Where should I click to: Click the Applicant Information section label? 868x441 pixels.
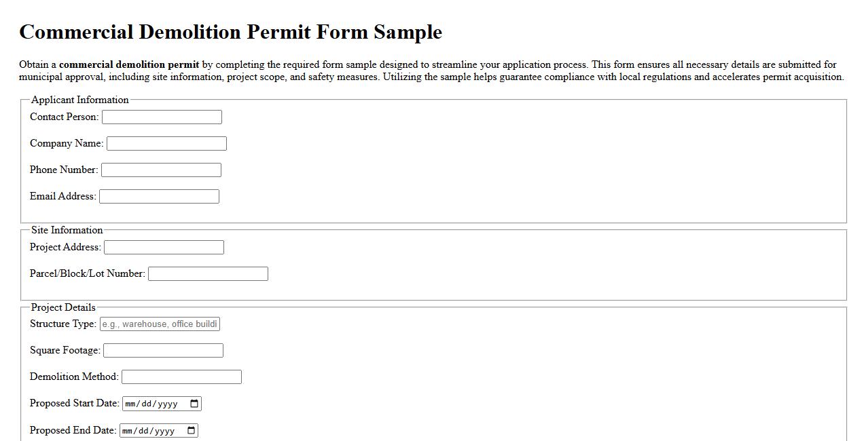79,100
